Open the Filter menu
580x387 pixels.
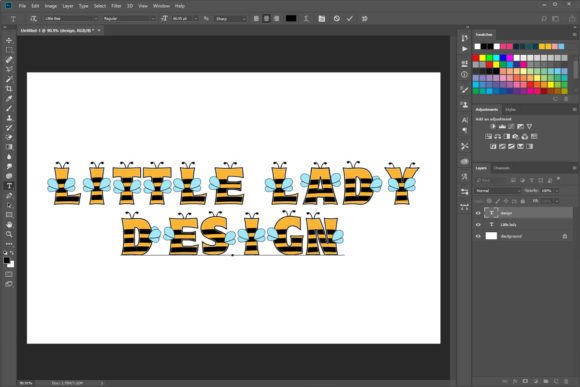(116, 6)
